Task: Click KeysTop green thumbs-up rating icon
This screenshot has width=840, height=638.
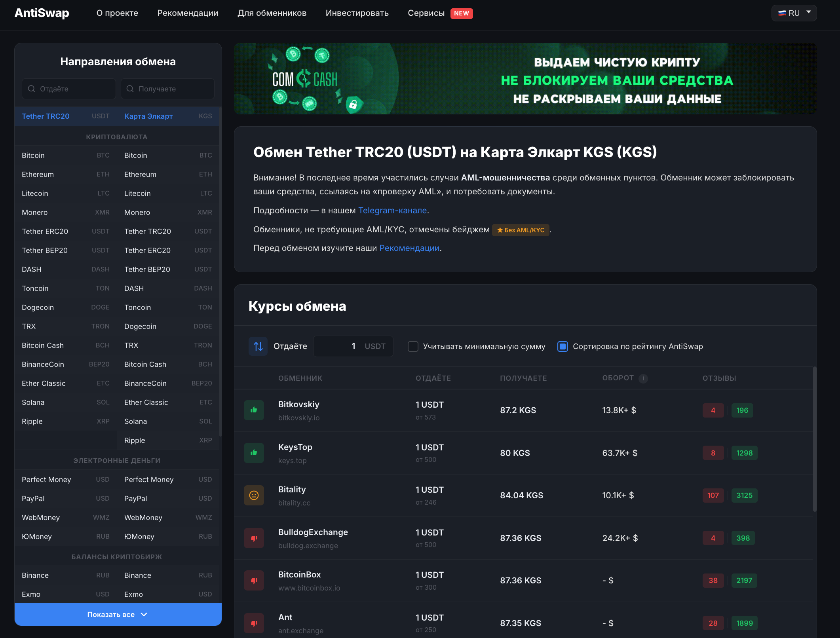Action: coord(254,453)
